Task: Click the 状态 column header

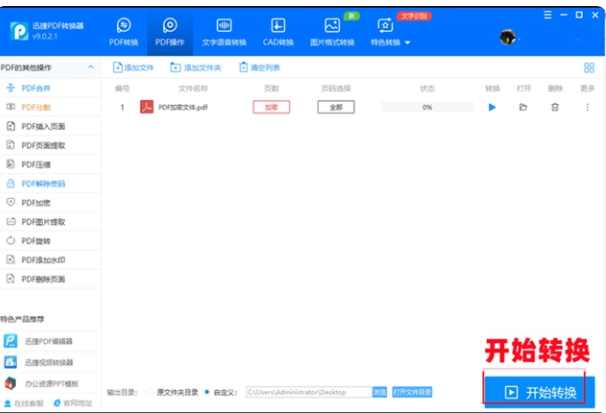Action: 427,88
